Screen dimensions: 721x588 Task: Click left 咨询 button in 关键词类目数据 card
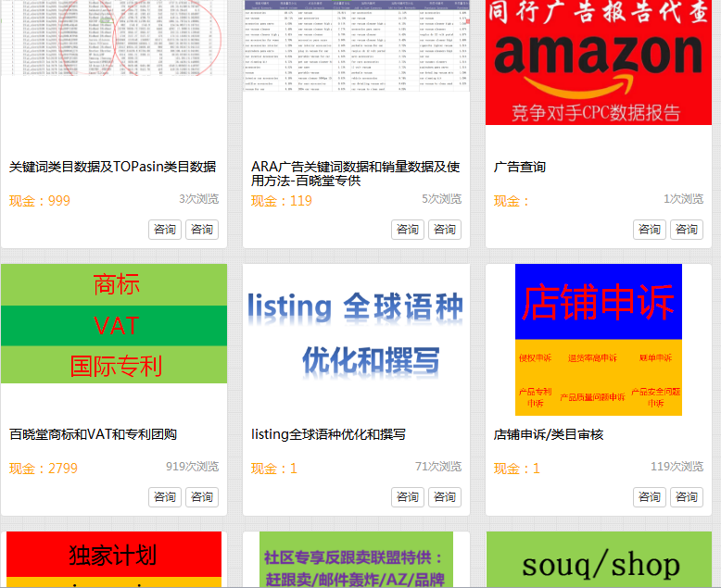pos(165,230)
